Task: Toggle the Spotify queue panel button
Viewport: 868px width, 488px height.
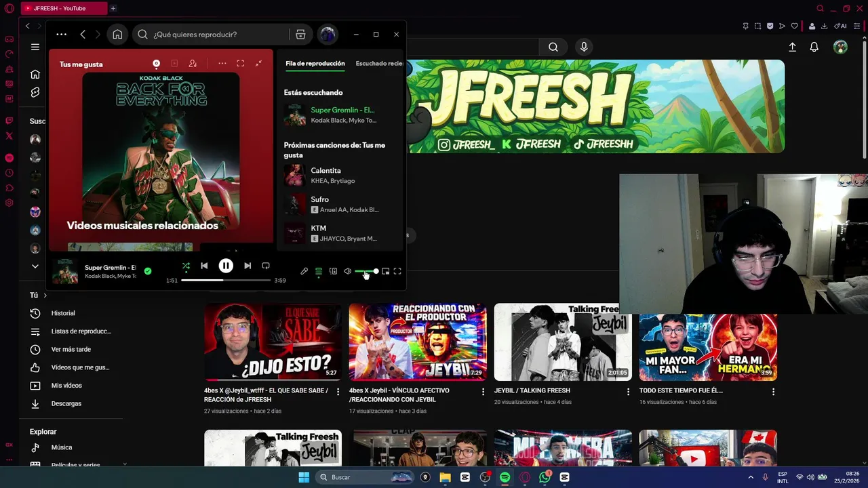Action: coord(319,271)
